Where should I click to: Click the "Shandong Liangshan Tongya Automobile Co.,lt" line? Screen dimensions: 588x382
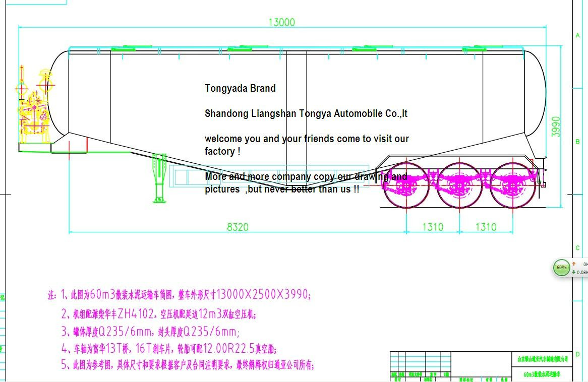pyautogui.click(x=306, y=113)
